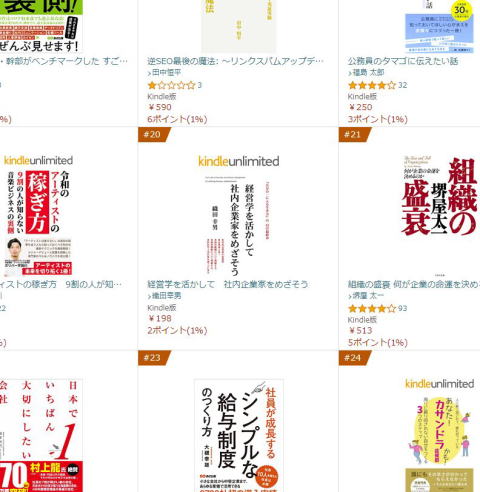Click Kindle Unlimited logo above カサンドラ book
Viewport: 480px width, 492px height.
[439, 384]
